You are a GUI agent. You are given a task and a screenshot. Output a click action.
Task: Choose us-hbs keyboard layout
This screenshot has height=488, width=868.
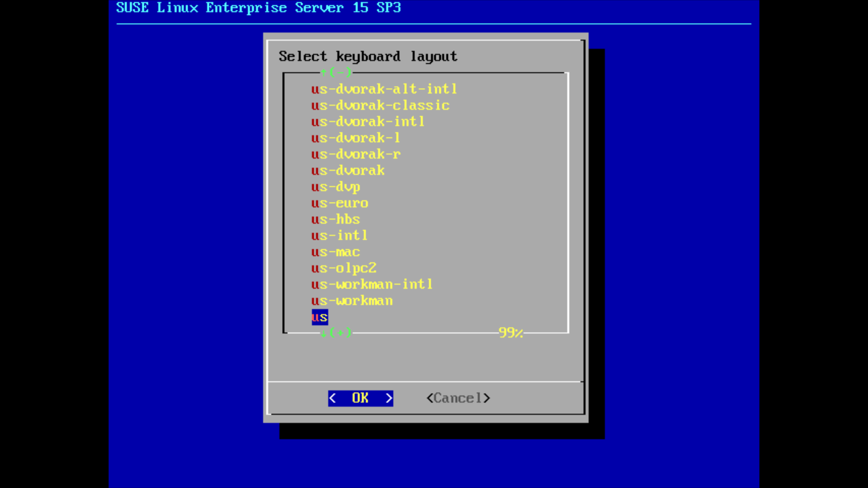pyautogui.click(x=335, y=219)
